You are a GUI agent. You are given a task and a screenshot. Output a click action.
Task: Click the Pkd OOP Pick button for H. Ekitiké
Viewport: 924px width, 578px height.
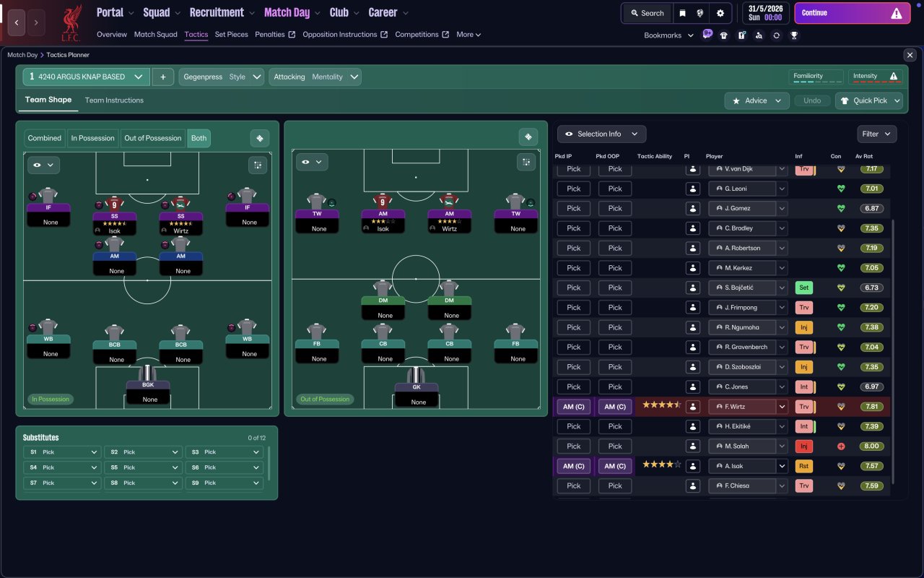point(615,426)
